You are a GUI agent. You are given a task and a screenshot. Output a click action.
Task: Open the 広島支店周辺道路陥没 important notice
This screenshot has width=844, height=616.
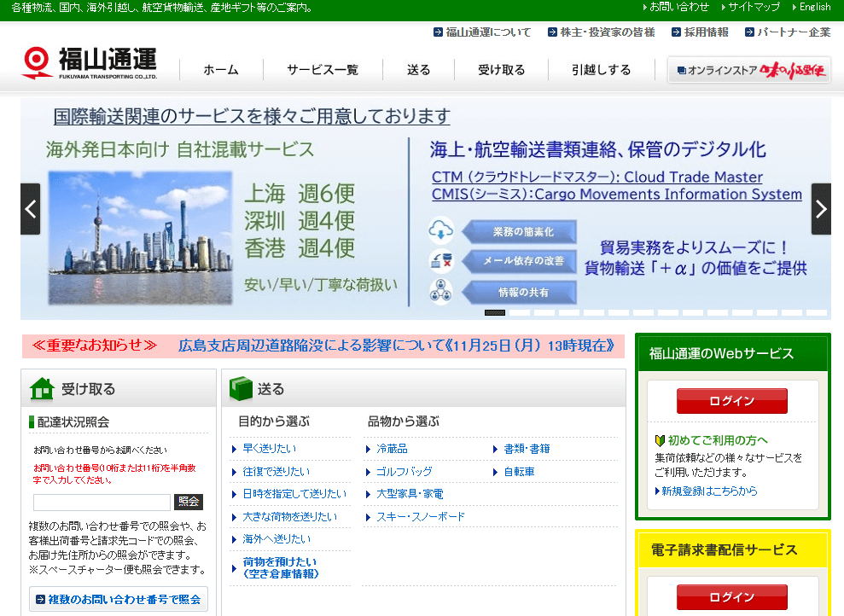click(x=396, y=346)
